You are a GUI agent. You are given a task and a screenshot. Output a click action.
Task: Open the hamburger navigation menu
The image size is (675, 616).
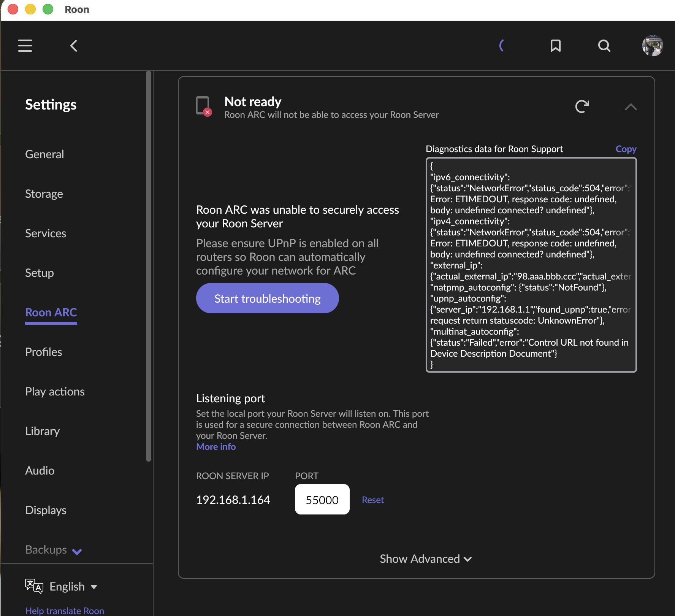(25, 46)
